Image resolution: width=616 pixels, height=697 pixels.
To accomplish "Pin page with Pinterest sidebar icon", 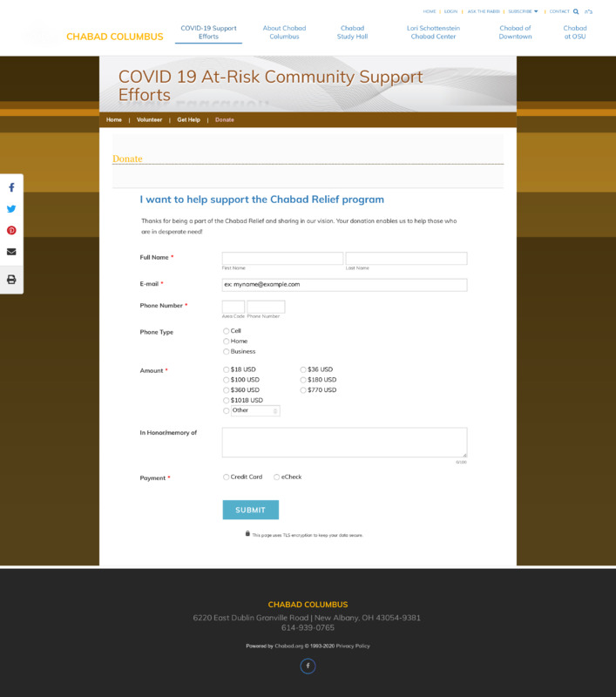I will click(x=11, y=230).
